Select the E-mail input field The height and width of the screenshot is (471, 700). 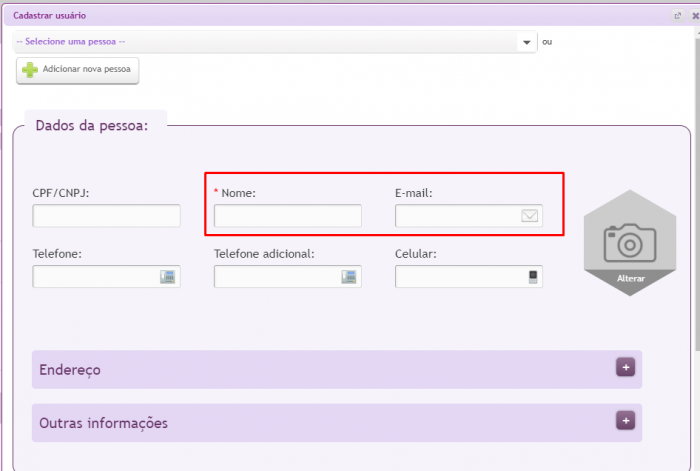pyautogui.click(x=457, y=216)
